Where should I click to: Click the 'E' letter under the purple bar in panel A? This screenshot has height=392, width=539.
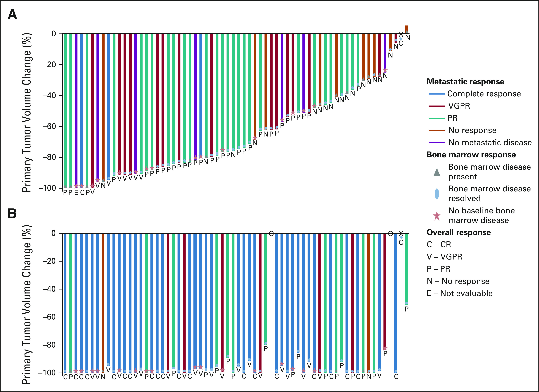click(x=76, y=193)
